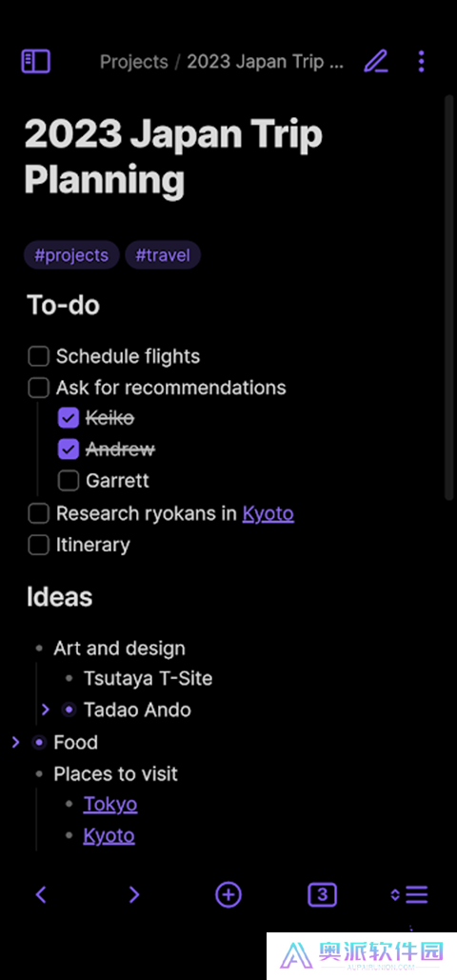Check the Schedule flights checkbox
Image resolution: width=457 pixels, height=980 pixels.
(39, 357)
